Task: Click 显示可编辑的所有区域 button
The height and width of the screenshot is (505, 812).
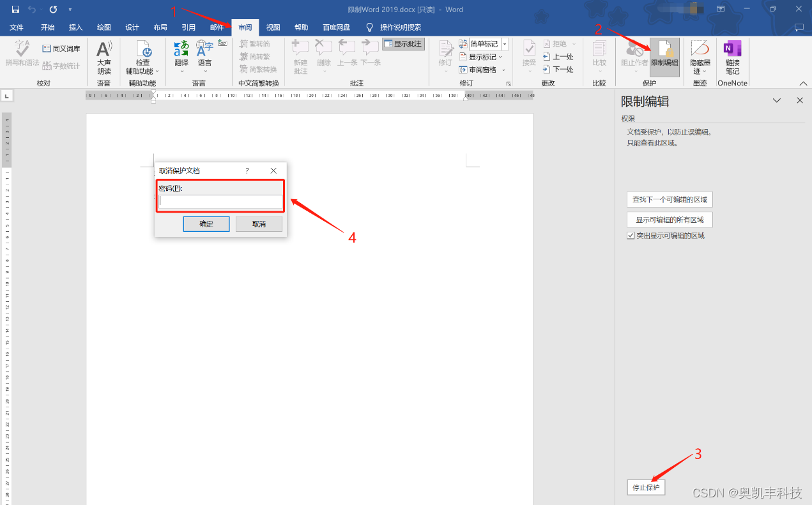Action: (670, 220)
